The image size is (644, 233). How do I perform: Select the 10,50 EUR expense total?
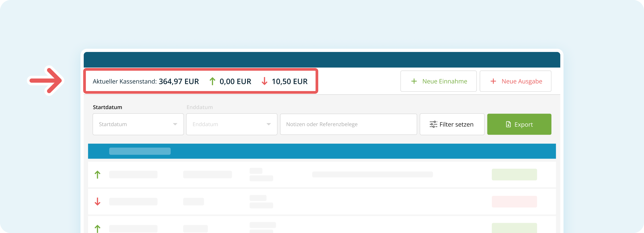[x=290, y=81]
